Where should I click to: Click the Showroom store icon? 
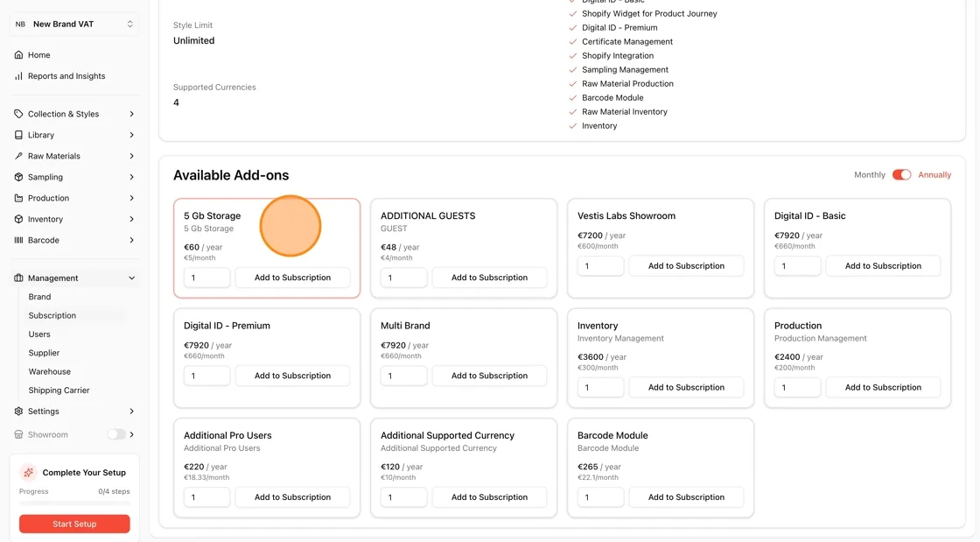click(x=18, y=434)
